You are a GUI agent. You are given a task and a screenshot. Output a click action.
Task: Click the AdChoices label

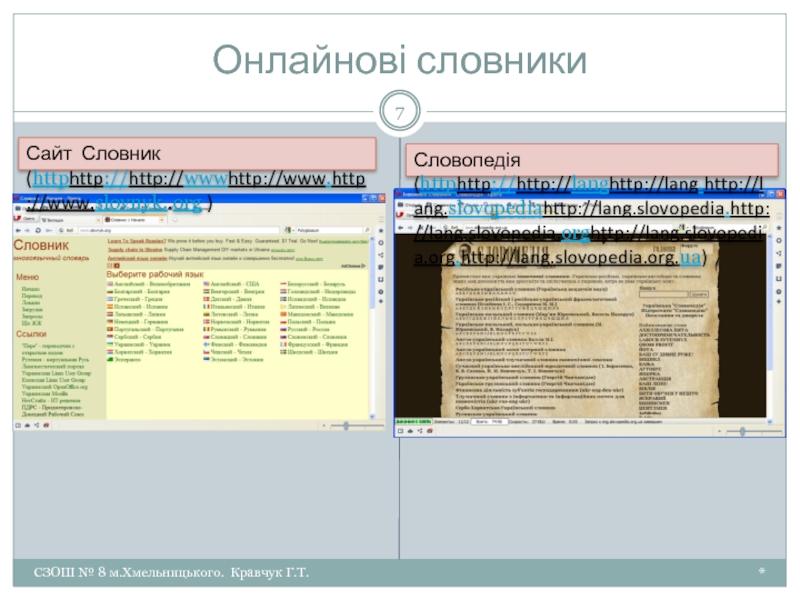coord(353,266)
